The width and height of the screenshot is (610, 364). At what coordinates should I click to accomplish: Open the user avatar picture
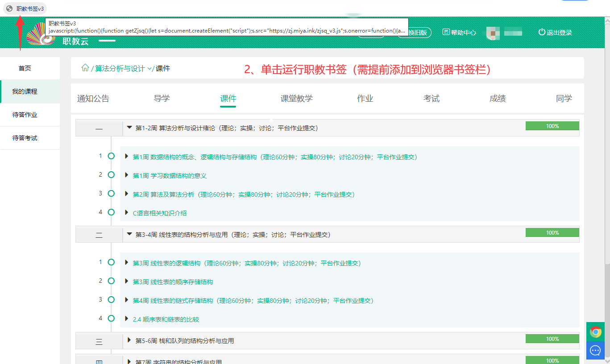pyautogui.click(x=493, y=33)
